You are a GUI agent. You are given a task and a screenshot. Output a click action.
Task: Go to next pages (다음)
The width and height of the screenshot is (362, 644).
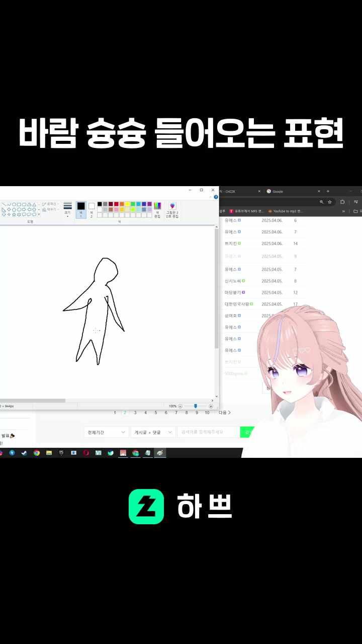pos(225,413)
